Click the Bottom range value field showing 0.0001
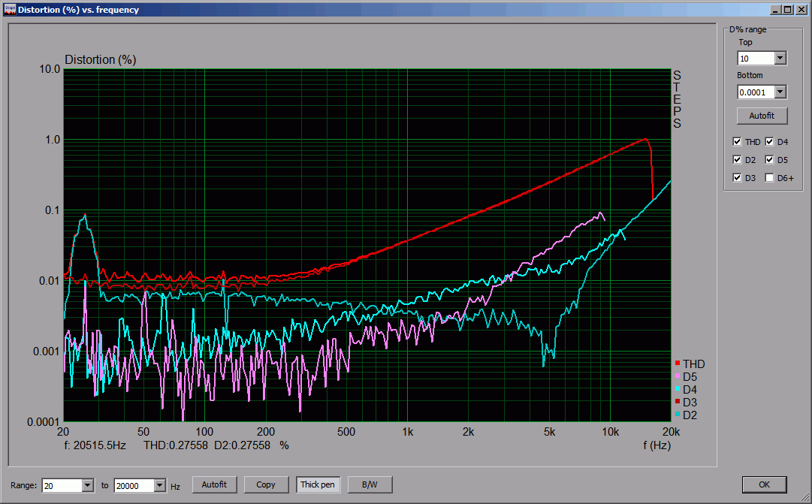This screenshot has height=504, width=812. (756, 92)
